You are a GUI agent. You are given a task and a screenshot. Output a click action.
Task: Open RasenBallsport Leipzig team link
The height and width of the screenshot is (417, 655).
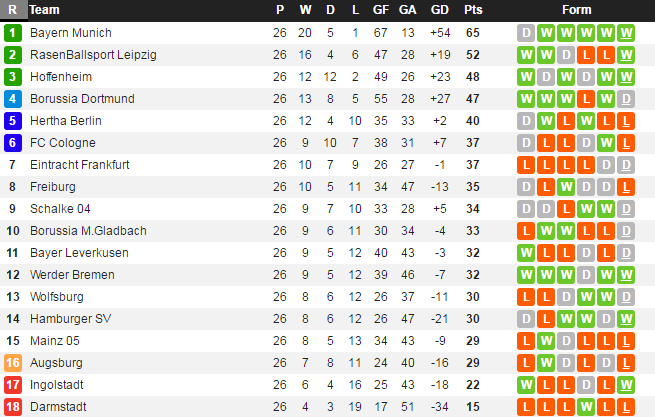(93, 55)
